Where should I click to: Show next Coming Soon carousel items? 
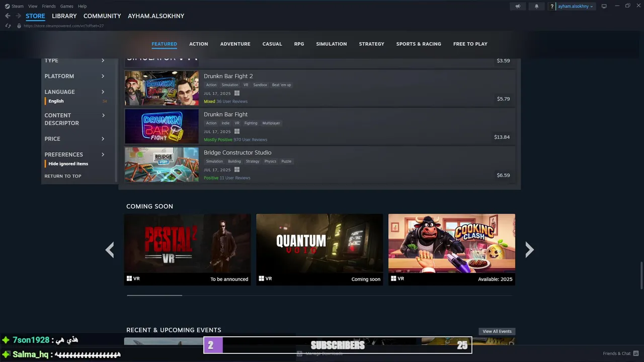pos(529,249)
